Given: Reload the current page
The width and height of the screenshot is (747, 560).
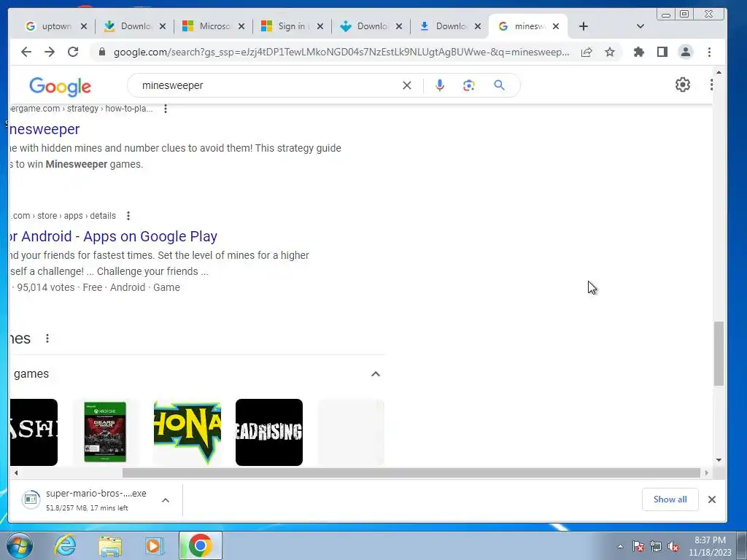Looking at the screenshot, I should pyautogui.click(x=73, y=52).
